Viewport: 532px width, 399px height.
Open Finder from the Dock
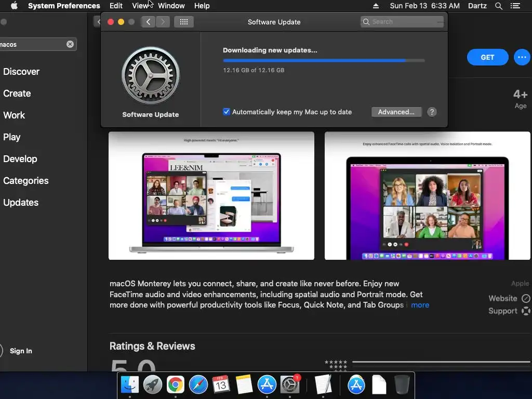point(129,385)
